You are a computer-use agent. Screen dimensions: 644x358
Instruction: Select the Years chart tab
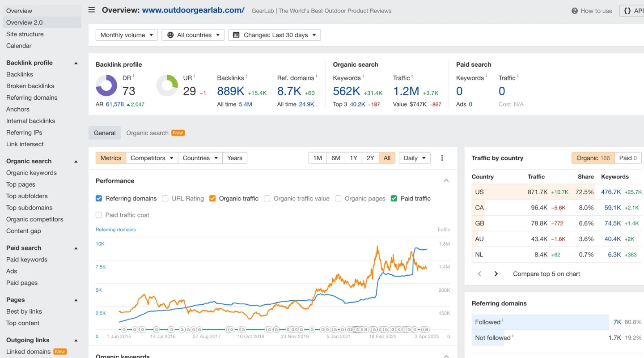click(235, 158)
